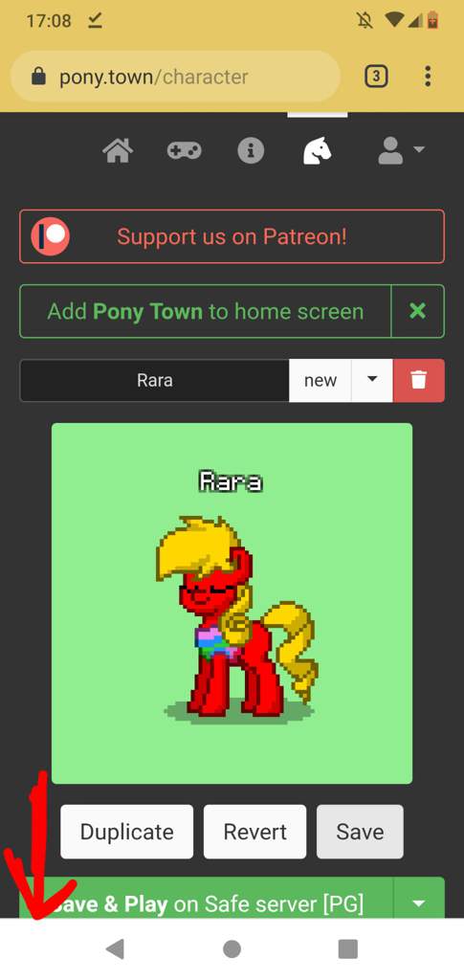Viewport: 464px width, 980px height.
Task: Open the user account menu
Action: pyautogui.click(x=401, y=151)
